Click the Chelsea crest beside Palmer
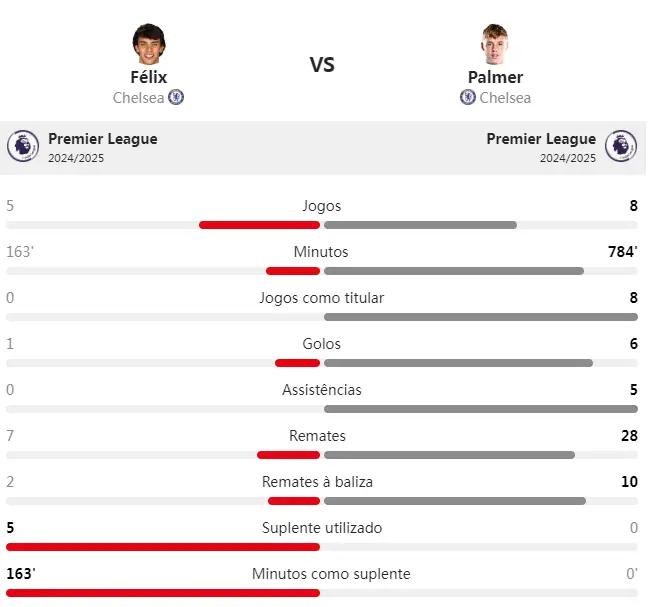The height and width of the screenshot is (607, 660). (x=468, y=97)
